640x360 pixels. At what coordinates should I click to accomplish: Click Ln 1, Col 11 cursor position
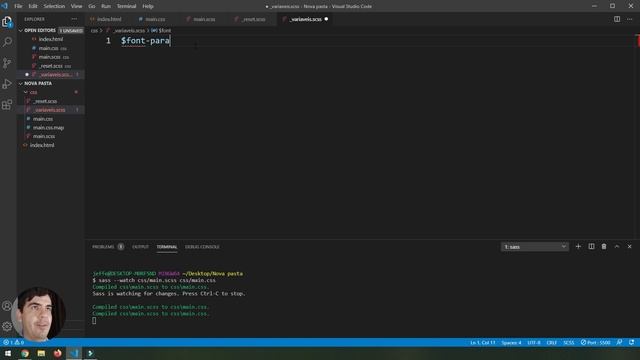[x=482, y=342]
